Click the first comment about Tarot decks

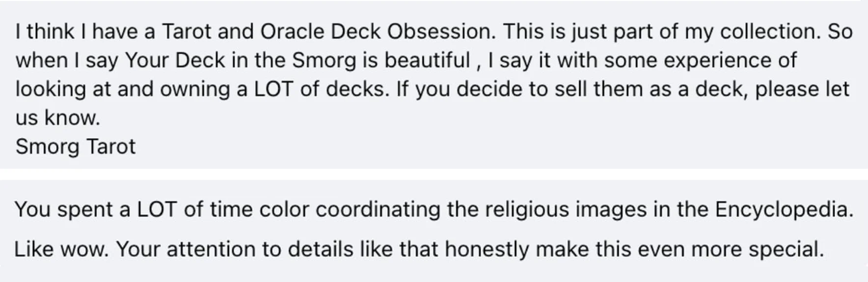tap(432, 75)
